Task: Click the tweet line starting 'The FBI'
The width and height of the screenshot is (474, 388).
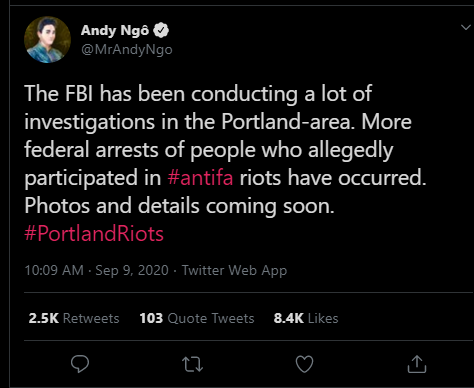Action: [x=198, y=94]
